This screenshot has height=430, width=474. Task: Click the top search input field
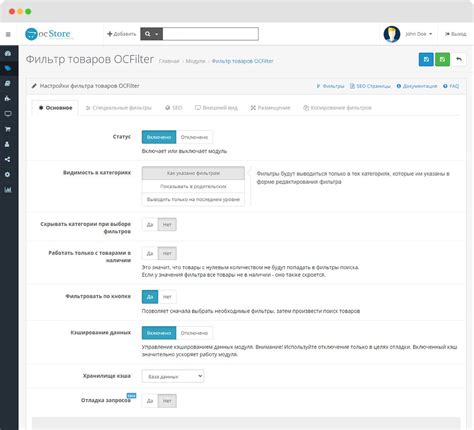point(210,34)
